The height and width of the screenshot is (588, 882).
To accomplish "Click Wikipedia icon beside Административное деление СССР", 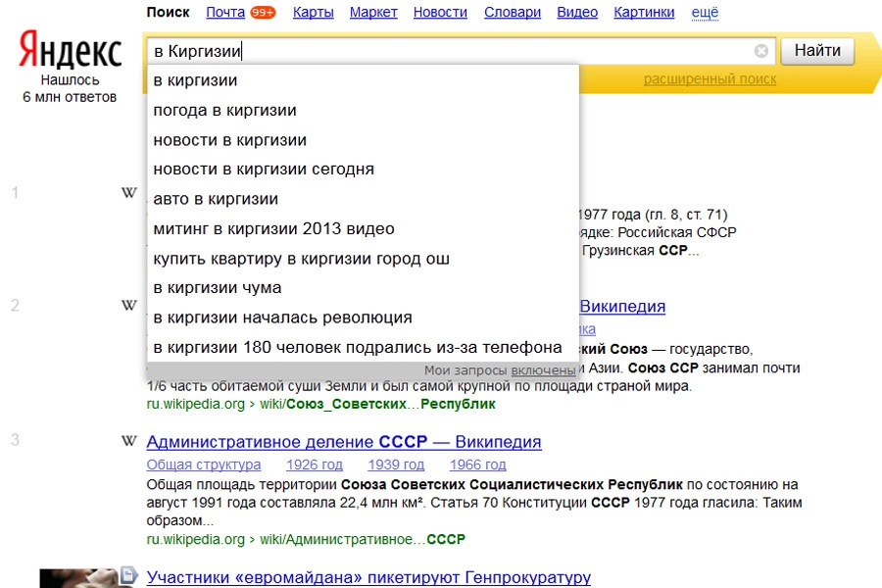I will point(128,441).
